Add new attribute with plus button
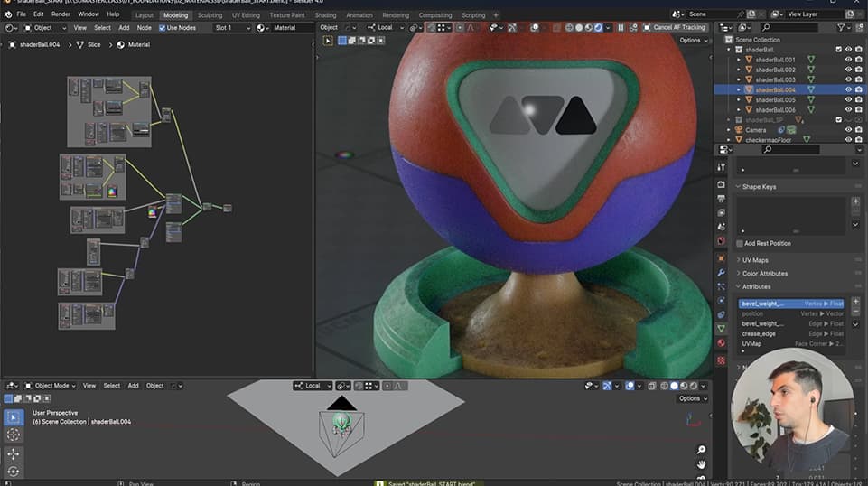 856,302
